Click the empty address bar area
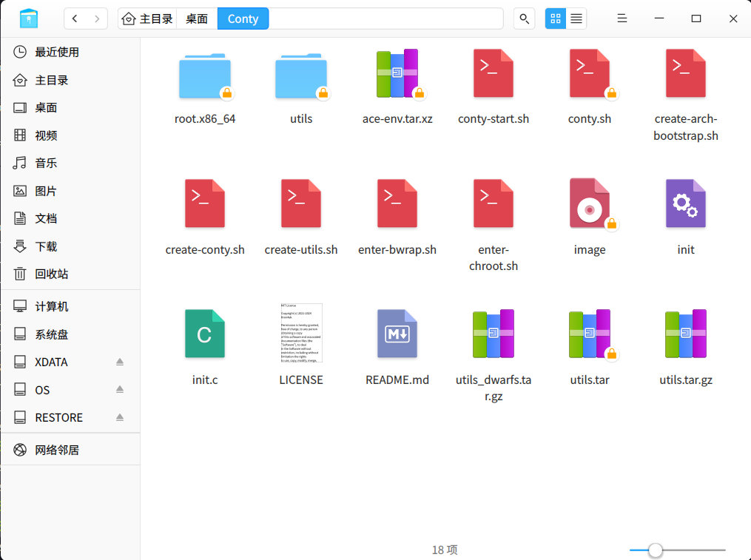The height and width of the screenshot is (560, 751). tap(385, 18)
